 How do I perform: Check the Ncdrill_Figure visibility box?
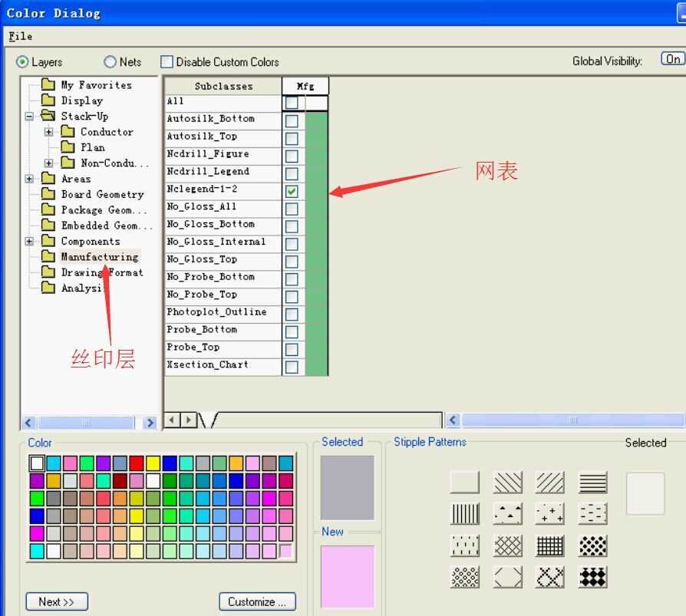point(292,156)
